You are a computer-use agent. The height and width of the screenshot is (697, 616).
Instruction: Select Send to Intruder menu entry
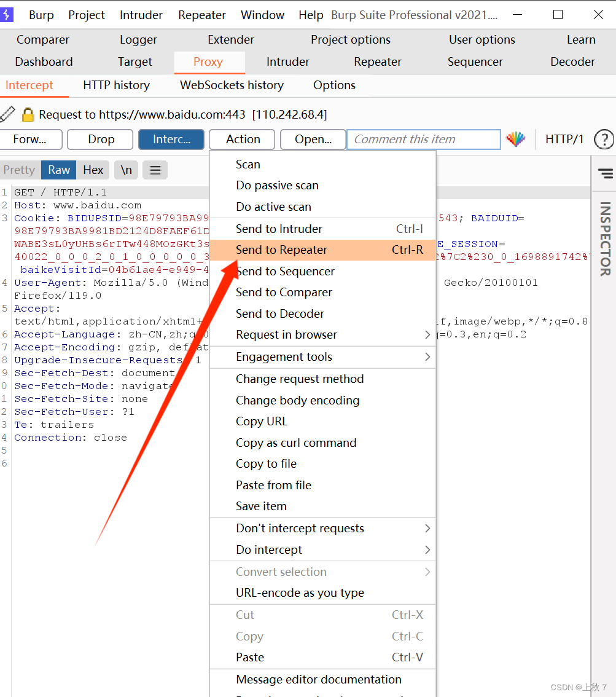pos(322,229)
